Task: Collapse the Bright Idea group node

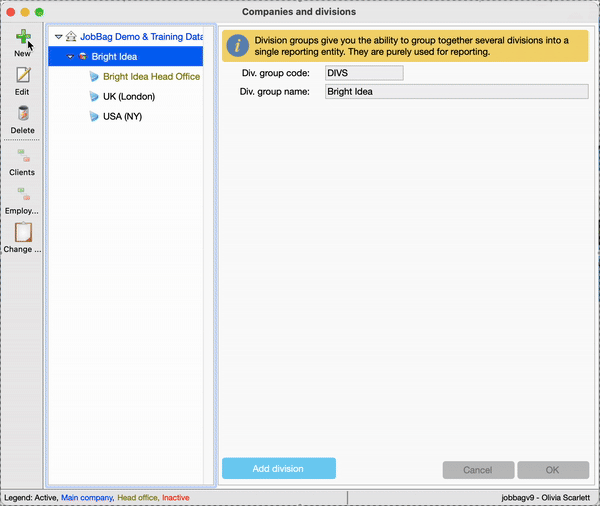Action: click(70, 57)
